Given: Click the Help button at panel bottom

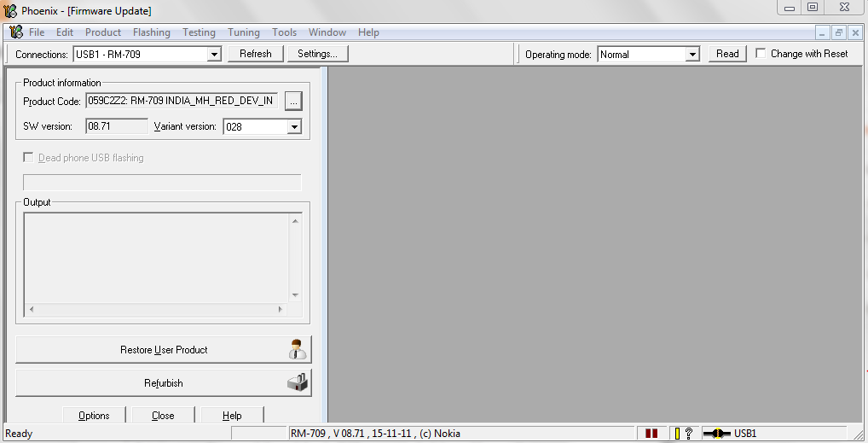Looking at the screenshot, I should tap(232, 415).
